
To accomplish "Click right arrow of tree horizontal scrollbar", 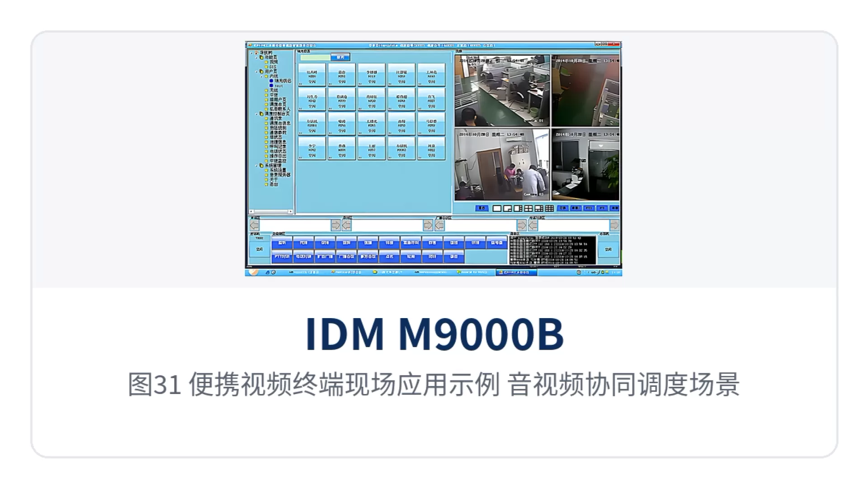I will (291, 211).
